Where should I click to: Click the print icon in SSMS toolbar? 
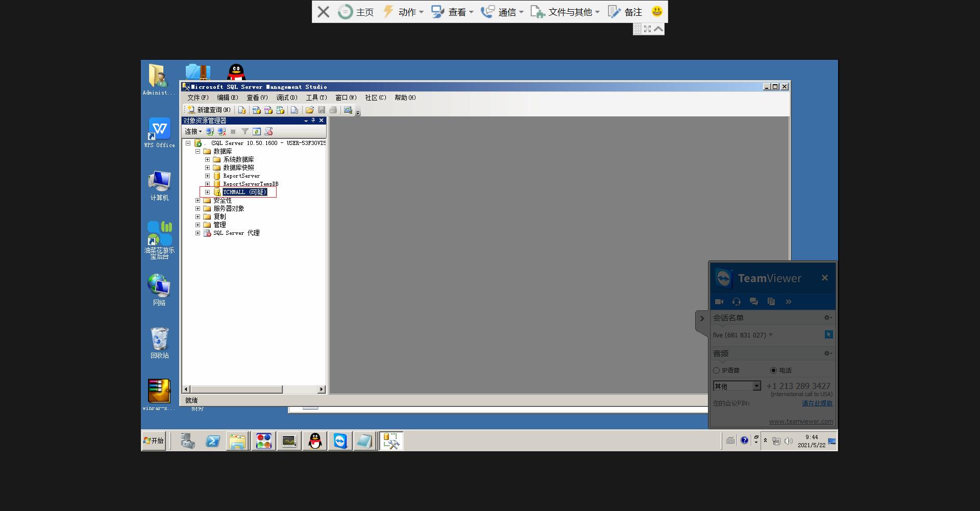click(x=333, y=110)
